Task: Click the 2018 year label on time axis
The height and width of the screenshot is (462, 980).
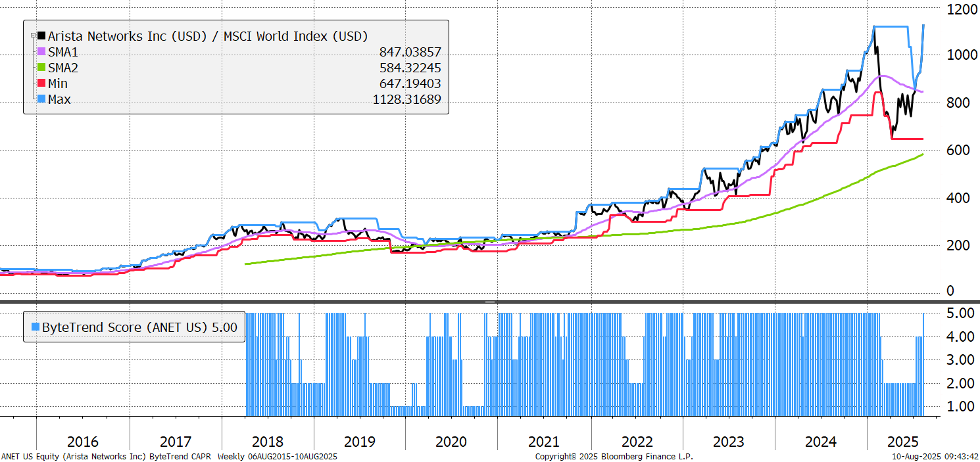Action: (x=268, y=442)
